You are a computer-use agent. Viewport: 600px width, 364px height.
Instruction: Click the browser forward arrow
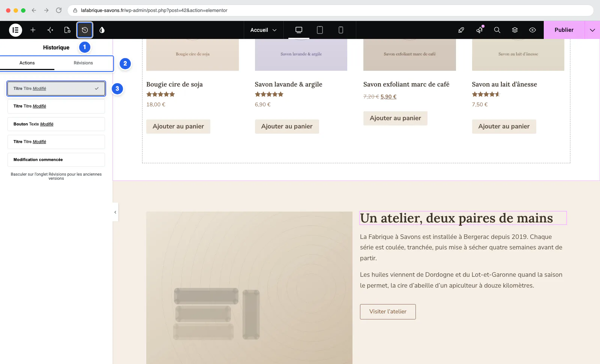click(46, 10)
